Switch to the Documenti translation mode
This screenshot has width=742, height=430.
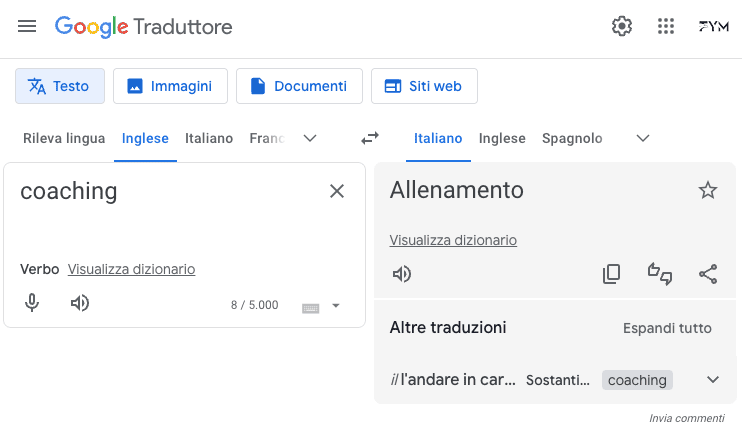pos(300,86)
